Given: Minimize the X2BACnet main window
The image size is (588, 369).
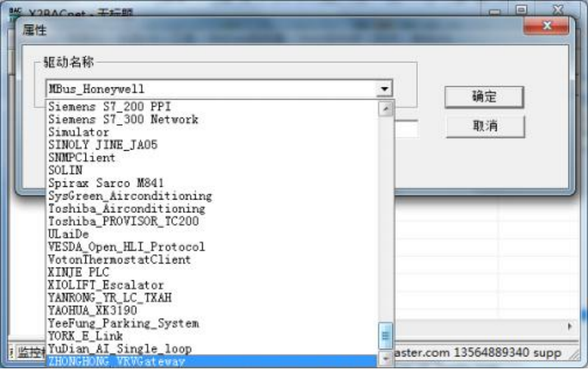Looking at the screenshot, I should [x=495, y=11].
